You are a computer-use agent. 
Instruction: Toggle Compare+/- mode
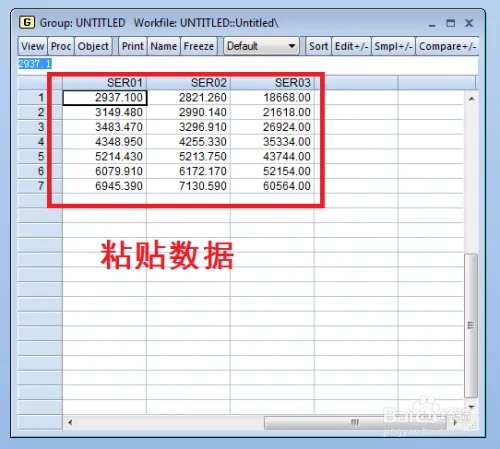(447, 46)
